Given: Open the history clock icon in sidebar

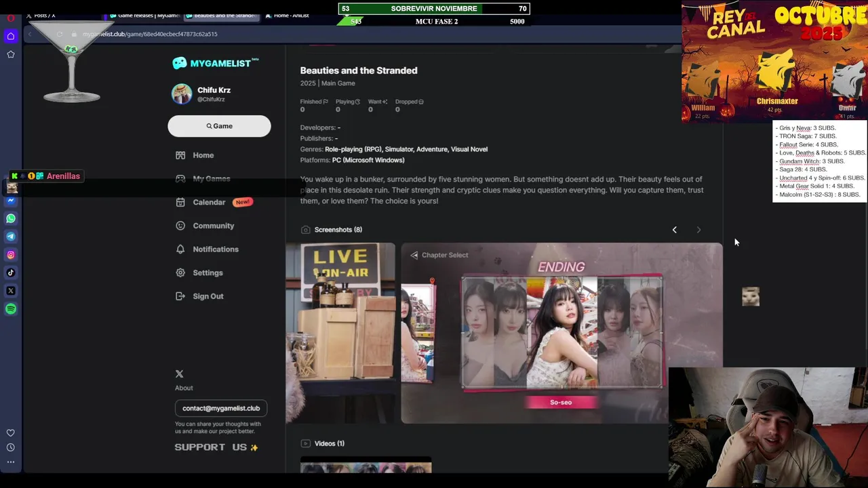Looking at the screenshot, I should click(x=11, y=447).
